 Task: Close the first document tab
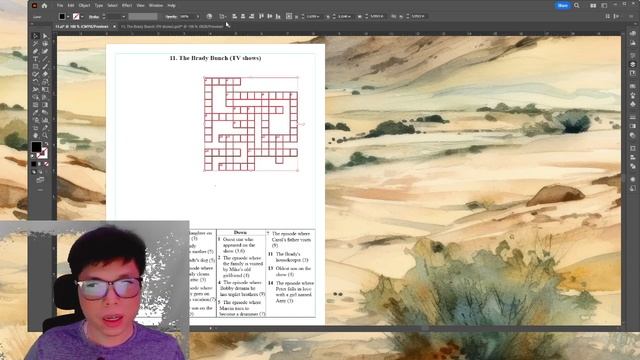[114, 27]
